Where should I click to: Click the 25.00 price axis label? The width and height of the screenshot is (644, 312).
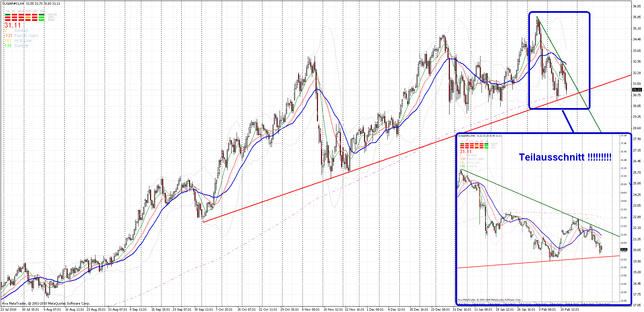(x=637, y=183)
